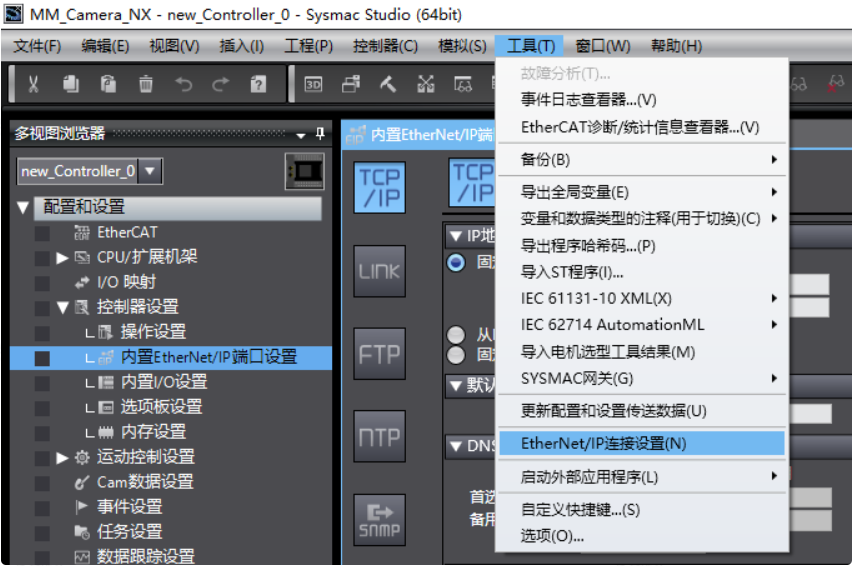Select the 选项板设置 tree item
The width and height of the screenshot is (852, 566).
tap(161, 407)
